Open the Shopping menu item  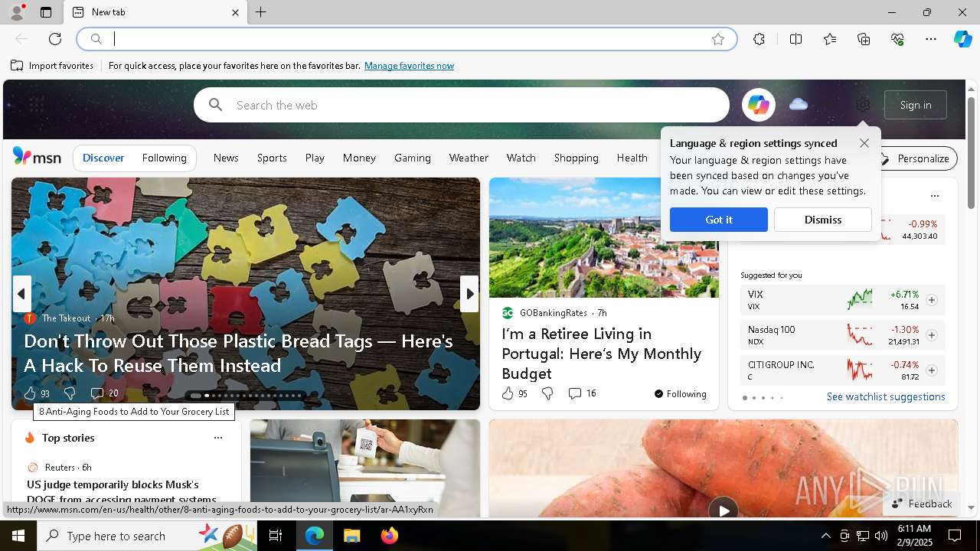(x=576, y=158)
